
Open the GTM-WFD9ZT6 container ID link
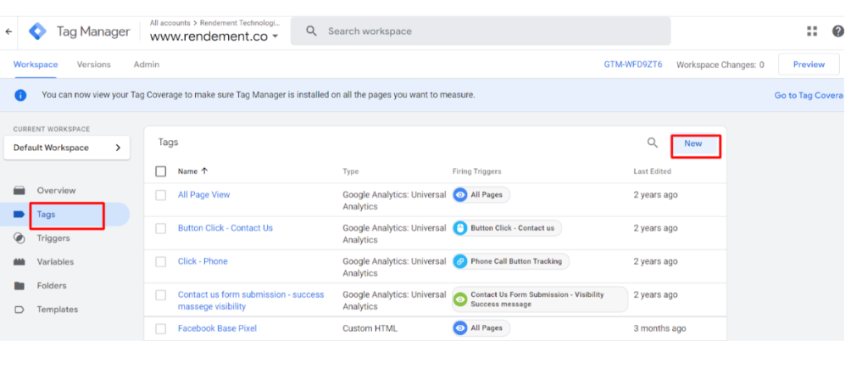(x=632, y=64)
